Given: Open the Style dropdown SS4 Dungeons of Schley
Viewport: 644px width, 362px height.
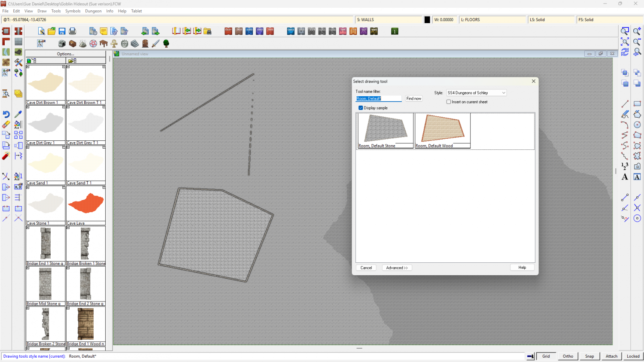Looking at the screenshot, I should point(476,93).
